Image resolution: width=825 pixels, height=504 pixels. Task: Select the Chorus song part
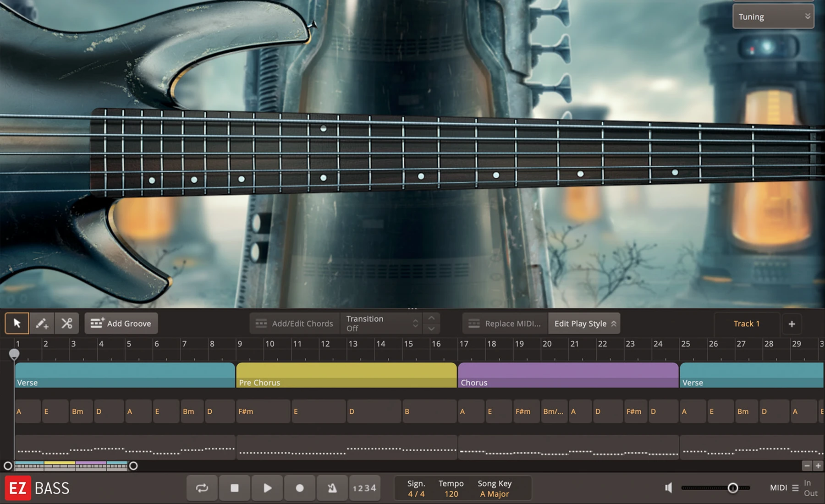tap(568, 375)
